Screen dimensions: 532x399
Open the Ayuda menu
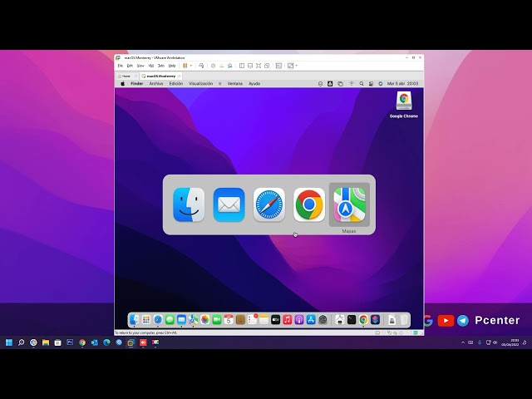pos(254,83)
